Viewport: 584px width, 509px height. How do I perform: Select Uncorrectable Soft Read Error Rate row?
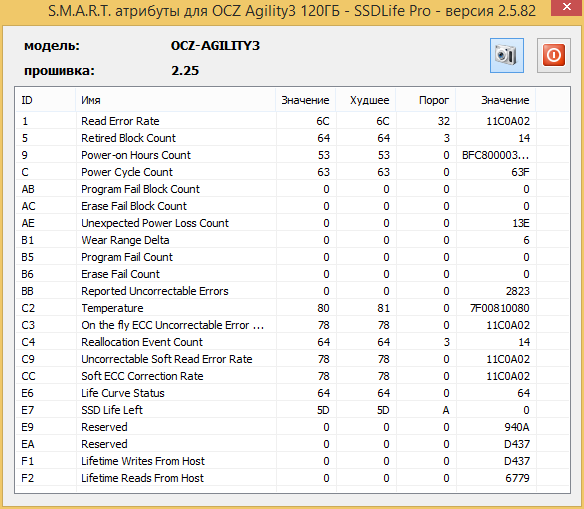(292, 359)
